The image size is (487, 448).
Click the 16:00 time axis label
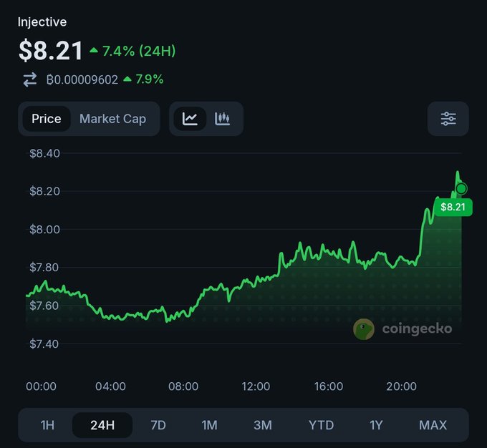(x=329, y=386)
